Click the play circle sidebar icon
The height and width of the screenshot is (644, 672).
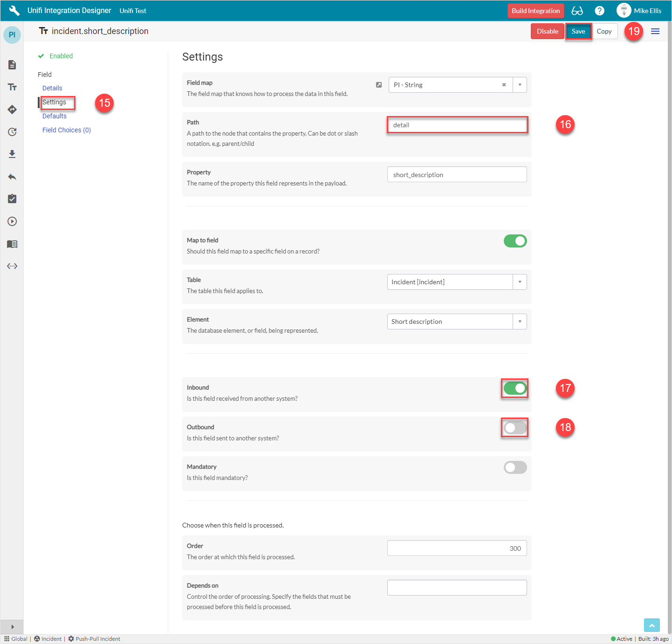12,221
